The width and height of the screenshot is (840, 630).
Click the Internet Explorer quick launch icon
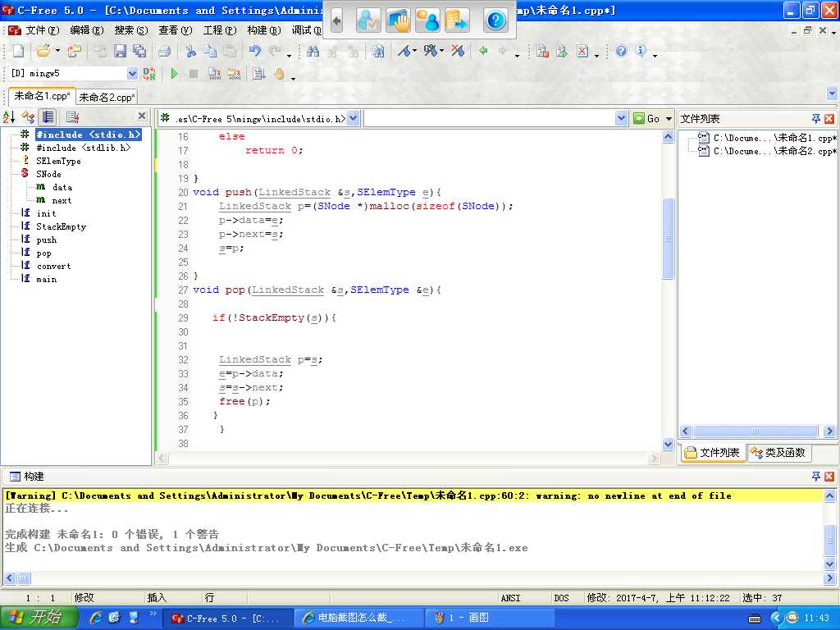96,618
